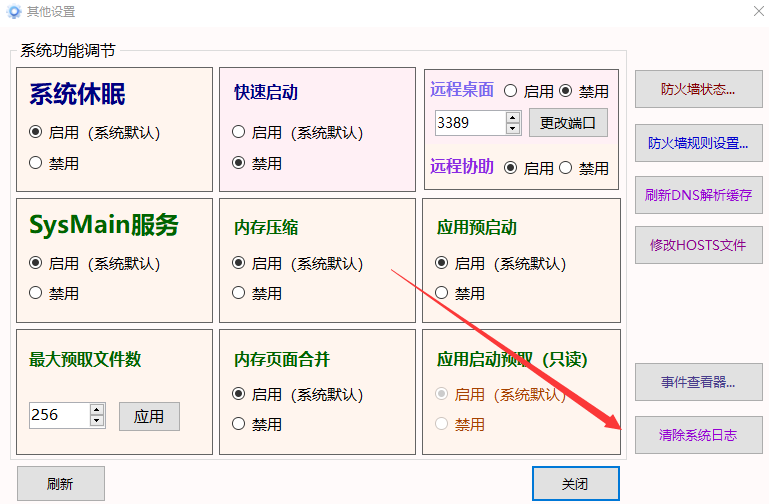Screen dimensions: 769x504
Task: Open 事件查看器...
Action: 698,382
